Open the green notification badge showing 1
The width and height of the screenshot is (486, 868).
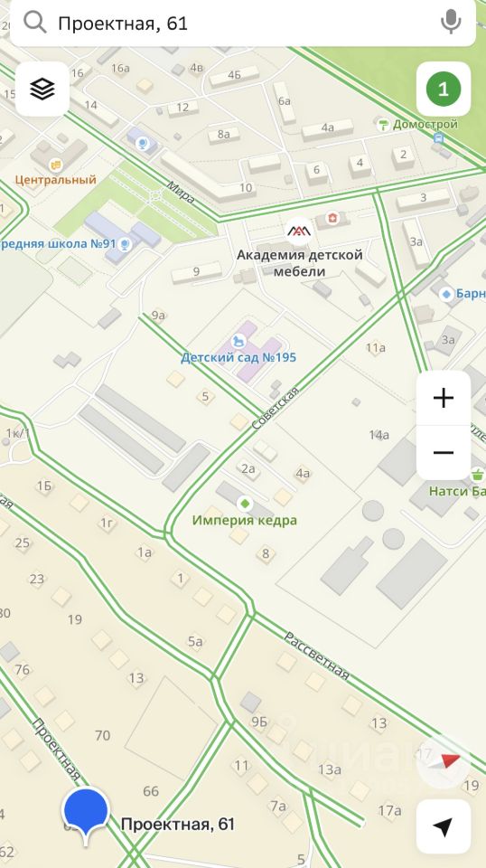(x=444, y=89)
